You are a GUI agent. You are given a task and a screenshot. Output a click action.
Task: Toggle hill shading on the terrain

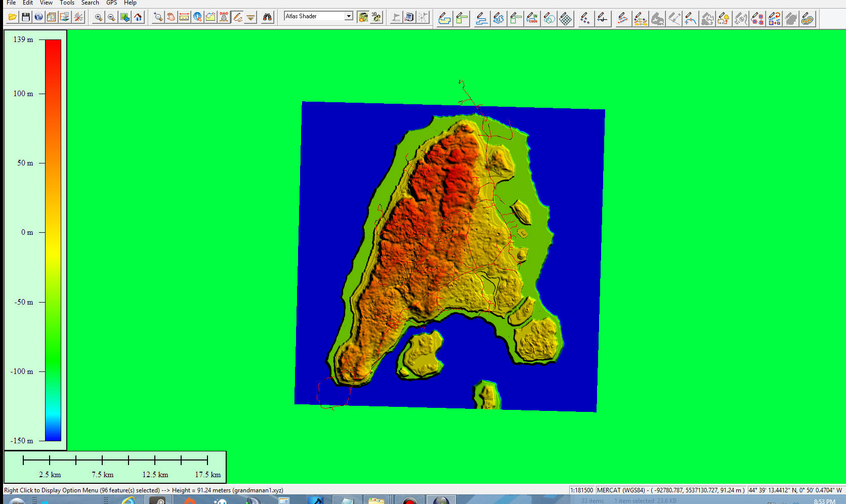pyautogui.click(x=363, y=17)
